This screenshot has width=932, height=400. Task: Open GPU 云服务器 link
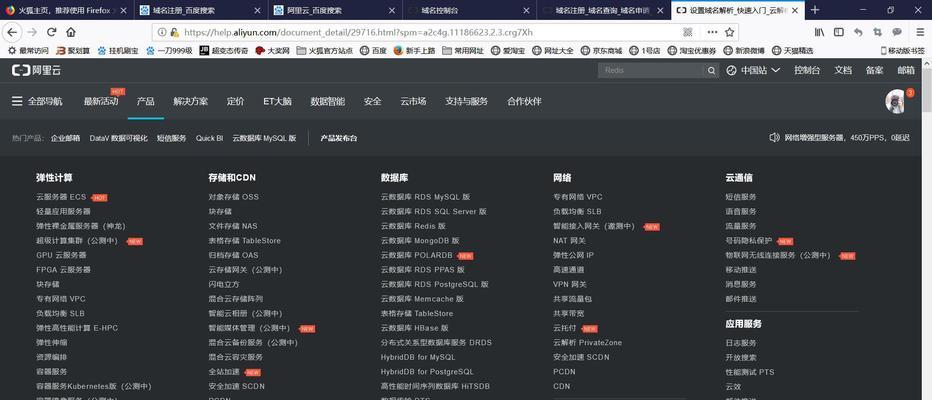point(61,255)
